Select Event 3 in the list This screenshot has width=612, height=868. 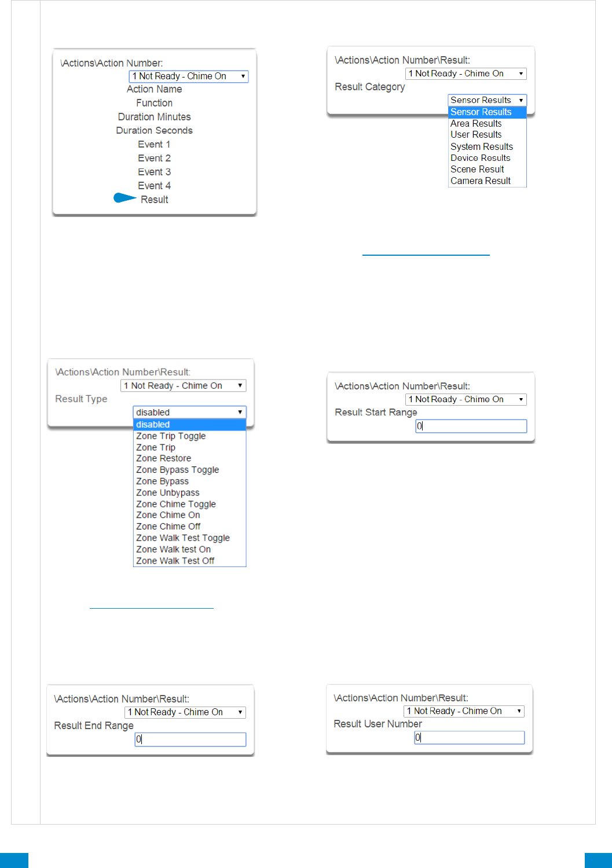pyautogui.click(x=155, y=172)
